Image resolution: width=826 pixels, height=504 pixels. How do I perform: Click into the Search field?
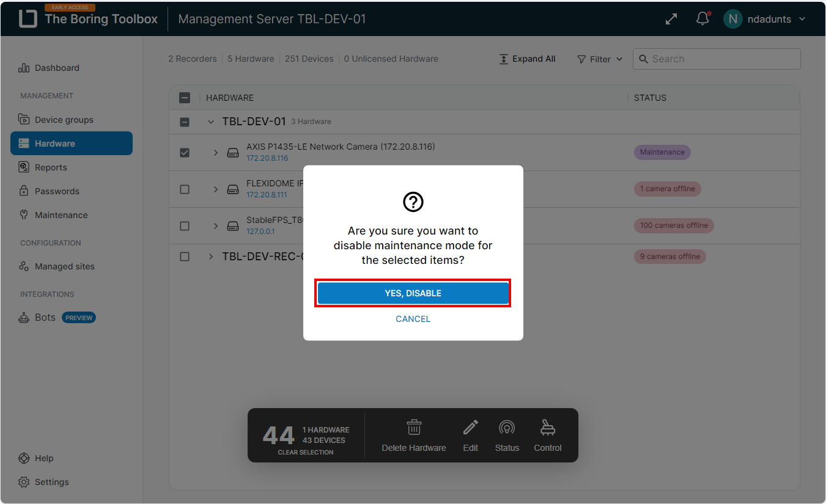pos(721,59)
